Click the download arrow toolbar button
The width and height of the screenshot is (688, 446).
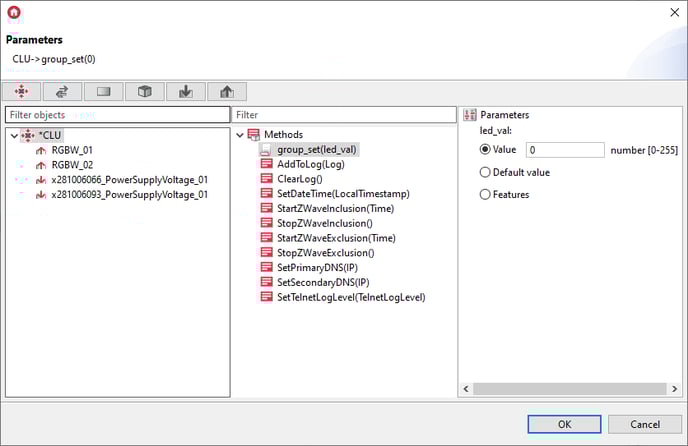click(x=186, y=92)
